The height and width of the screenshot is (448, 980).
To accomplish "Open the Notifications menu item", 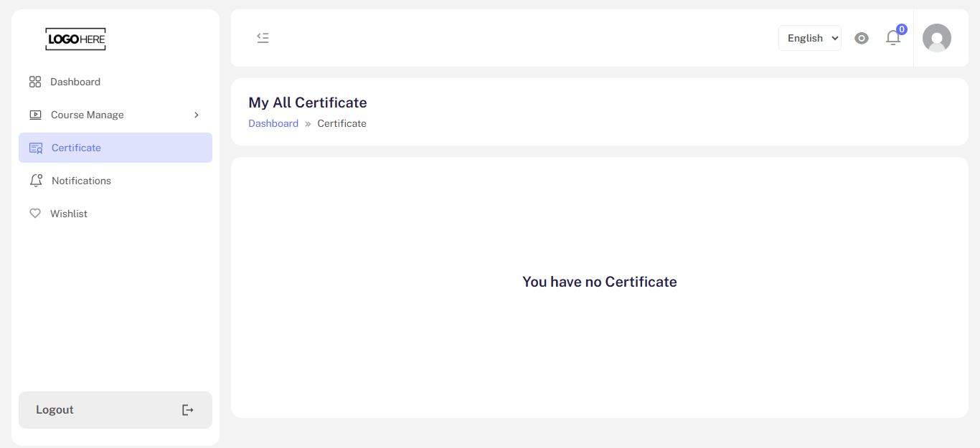I will point(116,181).
